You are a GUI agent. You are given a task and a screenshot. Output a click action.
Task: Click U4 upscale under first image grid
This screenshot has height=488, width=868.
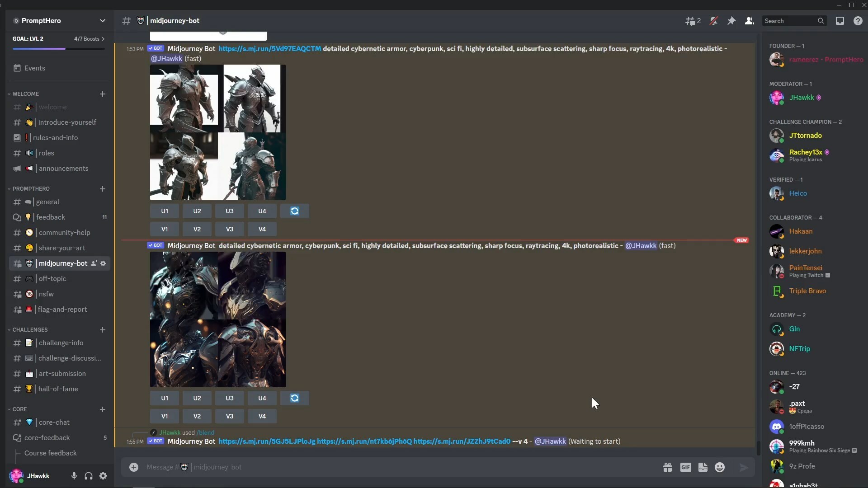coord(262,211)
